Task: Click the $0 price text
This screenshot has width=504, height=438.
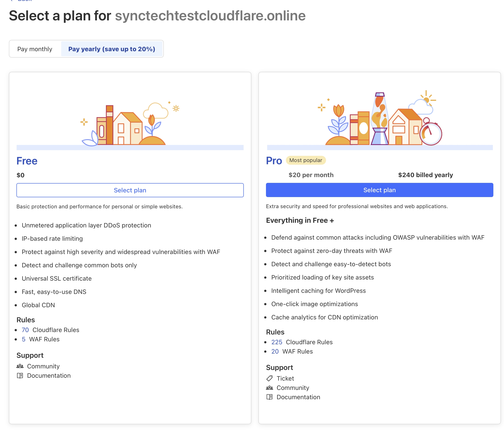Action: pos(21,175)
